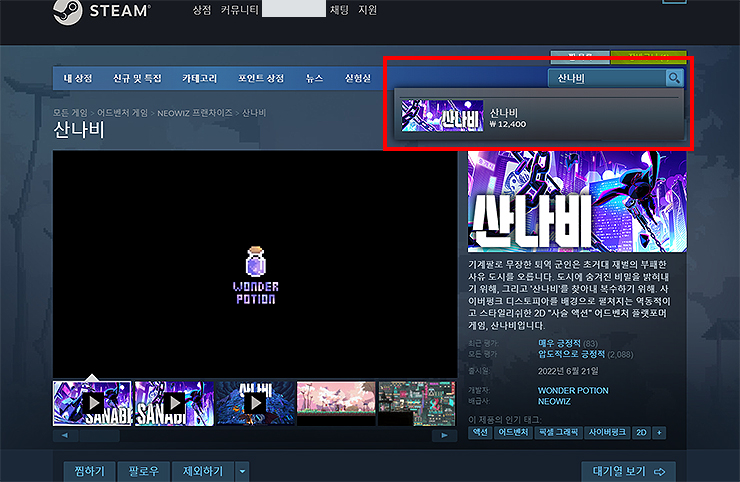Click the plus button to add tags

tap(659, 432)
